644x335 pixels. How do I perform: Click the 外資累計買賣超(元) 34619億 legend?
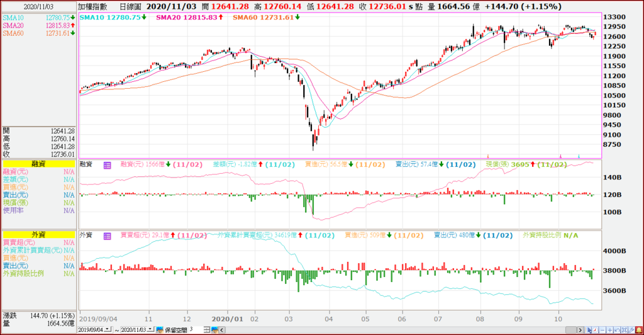tap(275, 236)
